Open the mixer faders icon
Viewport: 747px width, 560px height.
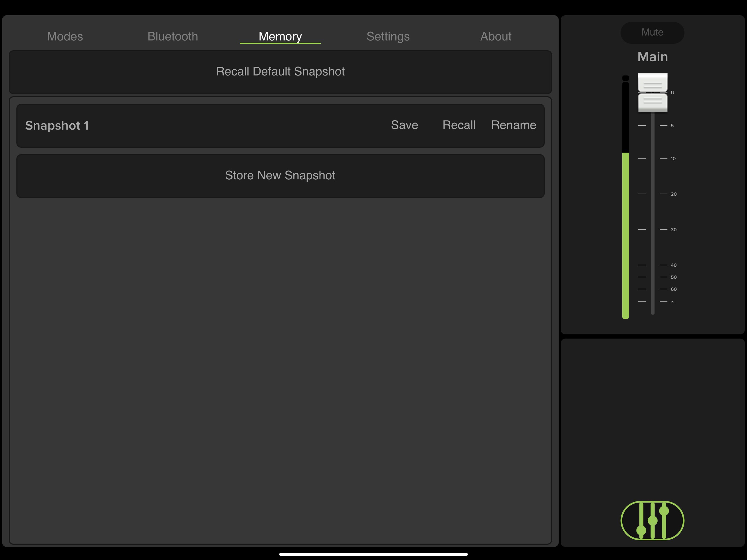(x=652, y=520)
